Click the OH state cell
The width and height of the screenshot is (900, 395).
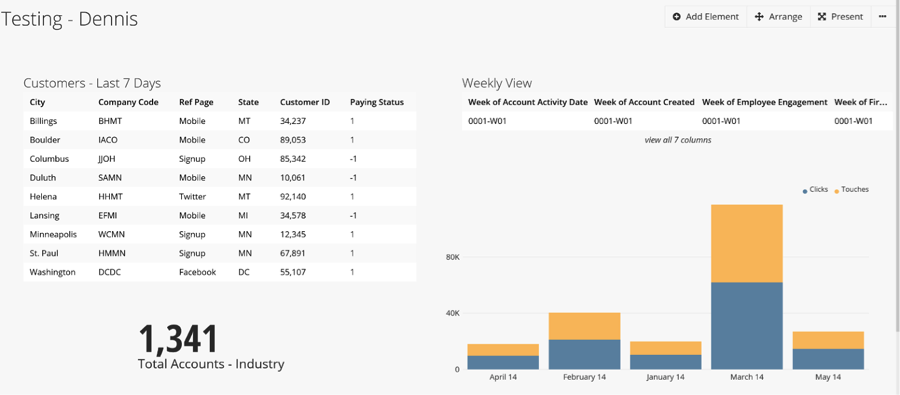244,159
